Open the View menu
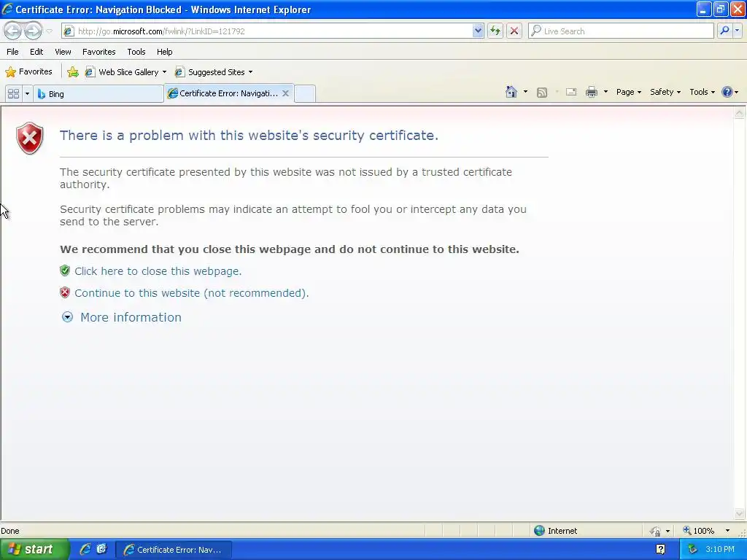Image resolution: width=747 pixels, height=560 pixels. click(63, 52)
